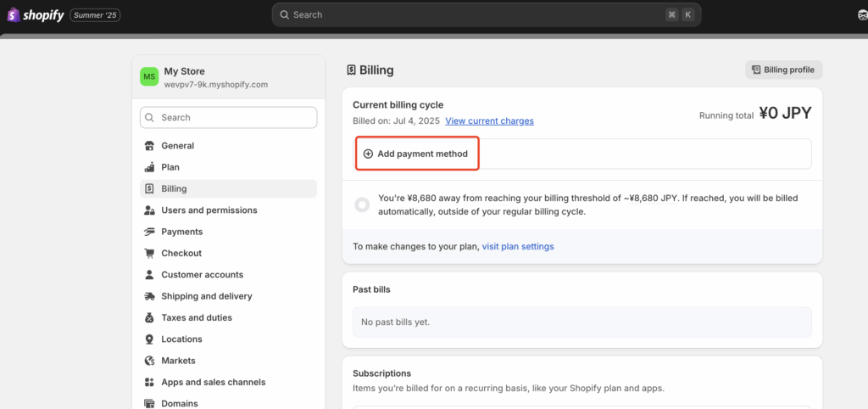Image resolution: width=868 pixels, height=409 pixels.
Task: Click the settings sidebar Search field
Action: coord(228,117)
